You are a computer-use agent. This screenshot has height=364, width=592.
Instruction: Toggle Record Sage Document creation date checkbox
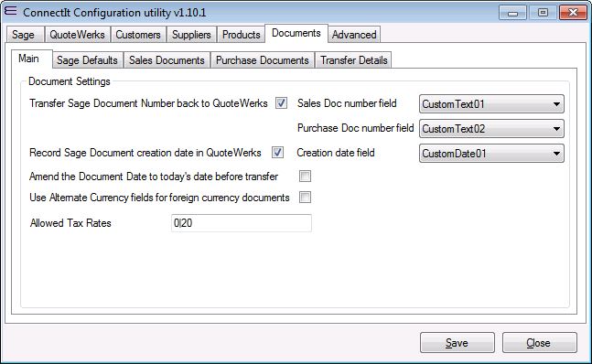point(277,153)
